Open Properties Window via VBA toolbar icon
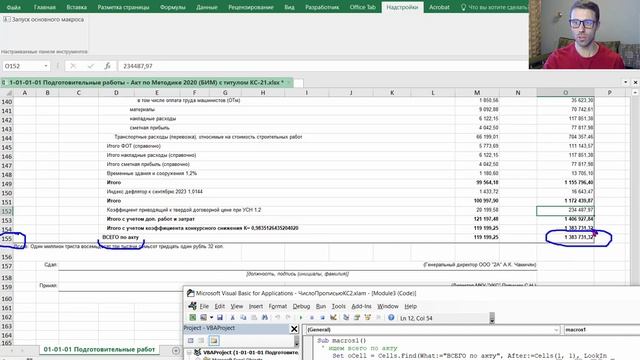 point(357,318)
